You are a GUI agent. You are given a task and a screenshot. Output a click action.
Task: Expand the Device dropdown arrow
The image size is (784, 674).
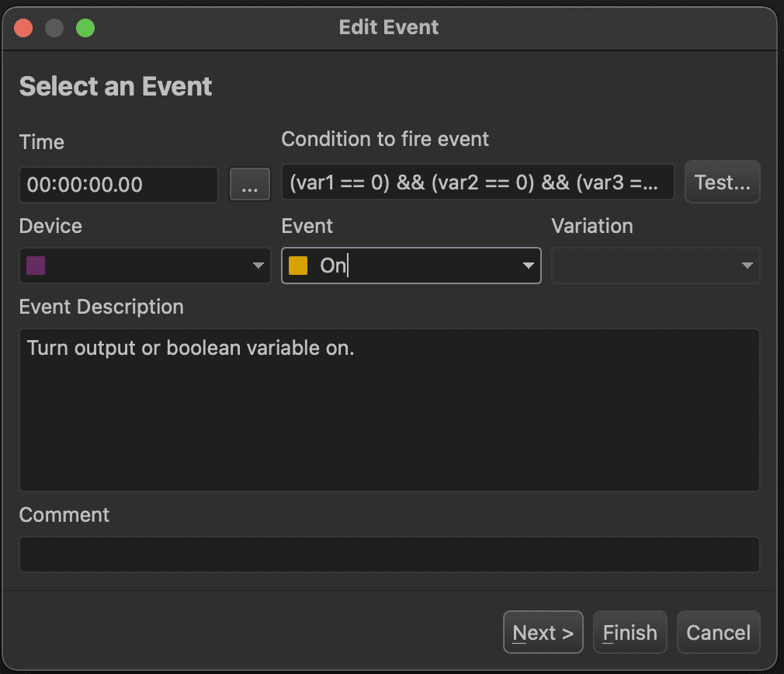point(258,266)
